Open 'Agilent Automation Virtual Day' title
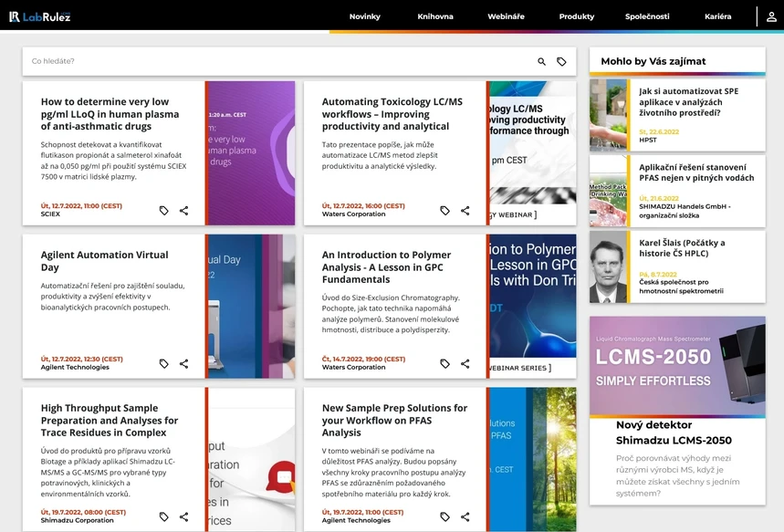Image resolution: width=784 pixels, height=532 pixels. (104, 261)
